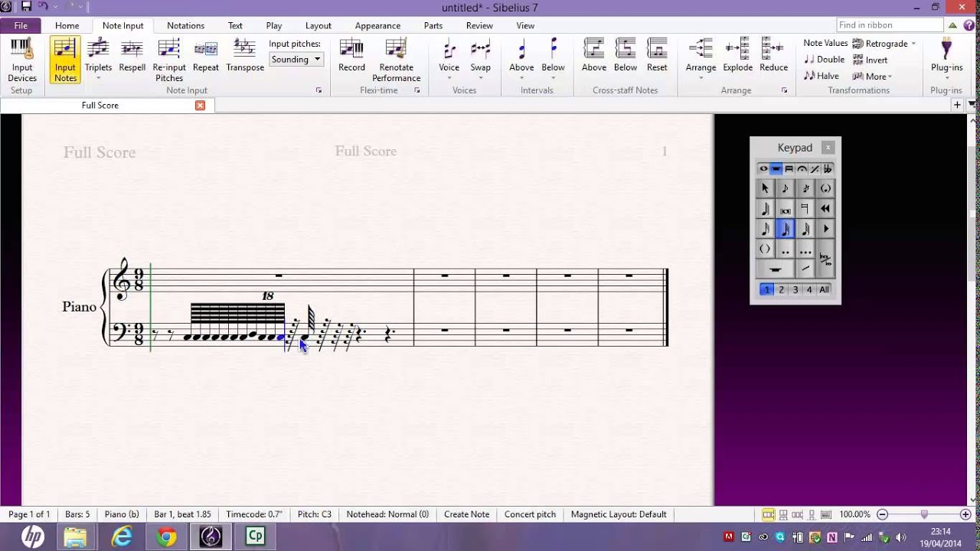
Task: Open Internet Explorer from taskbar
Action: pyautogui.click(x=122, y=536)
